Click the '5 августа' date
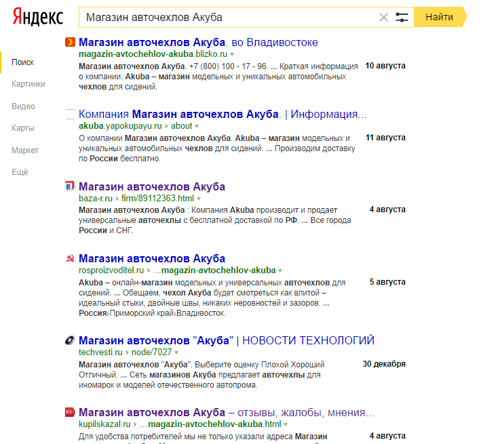 (387, 282)
